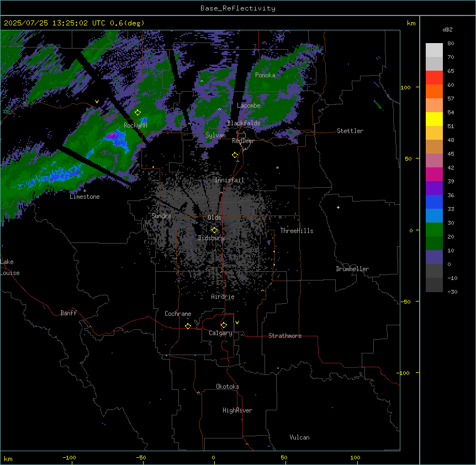Click the 60 dBZ orange legend swatch
This screenshot has height=465, width=476.
point(434,91)
